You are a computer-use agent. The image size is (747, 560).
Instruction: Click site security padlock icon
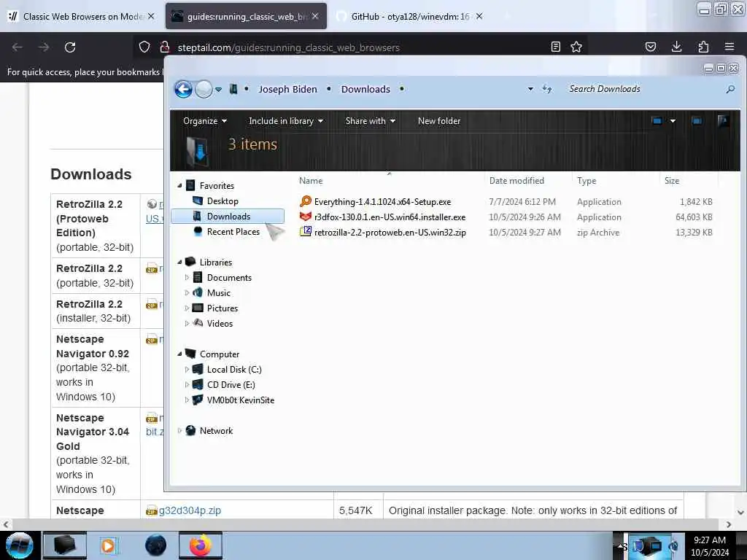pos(165,47)
